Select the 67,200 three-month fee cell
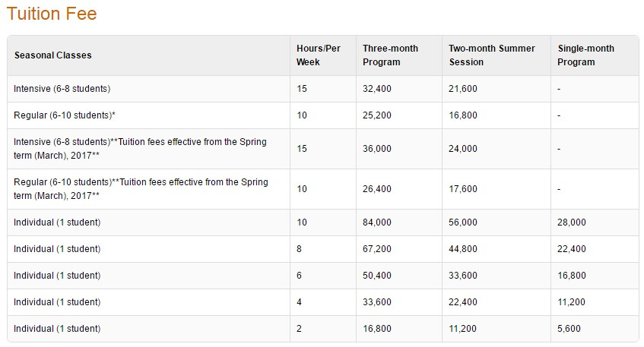This screenshot has height=347, width=644. coord(377,249)
